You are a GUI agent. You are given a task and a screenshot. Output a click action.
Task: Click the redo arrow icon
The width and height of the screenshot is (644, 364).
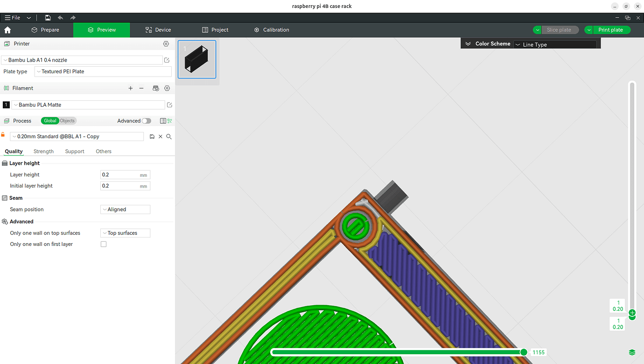pos(73,18)
